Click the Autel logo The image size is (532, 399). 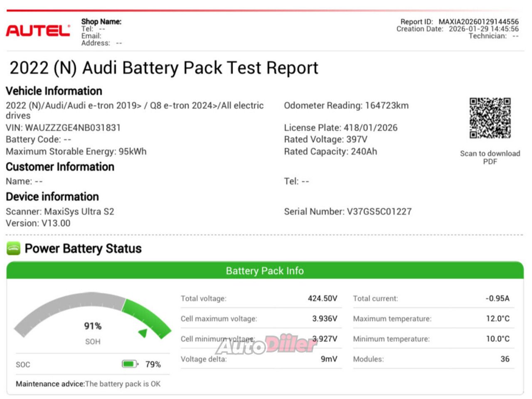(38, 31)
